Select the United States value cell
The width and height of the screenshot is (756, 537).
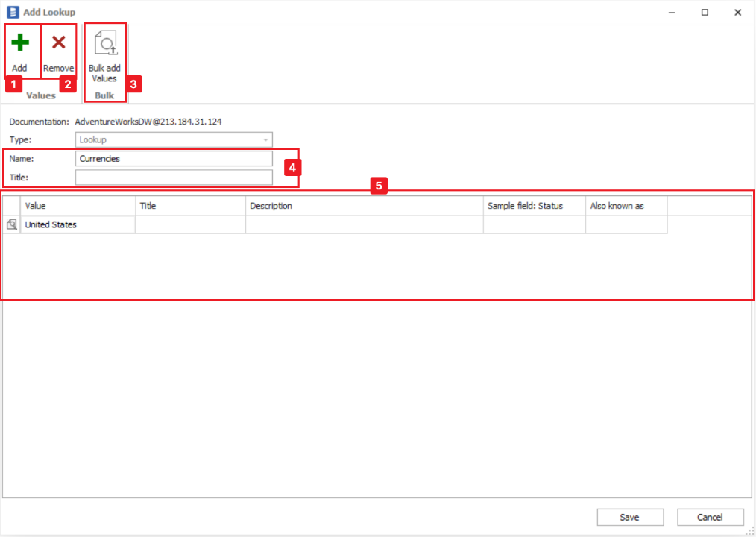point(78,224)
